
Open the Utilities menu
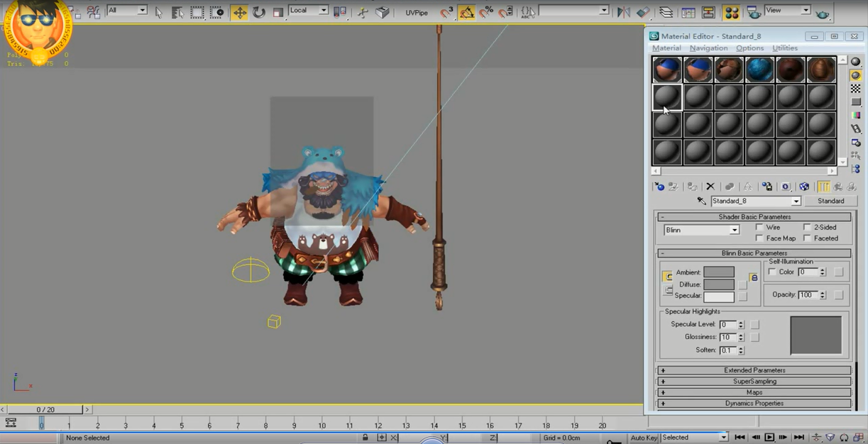[785, 48]
